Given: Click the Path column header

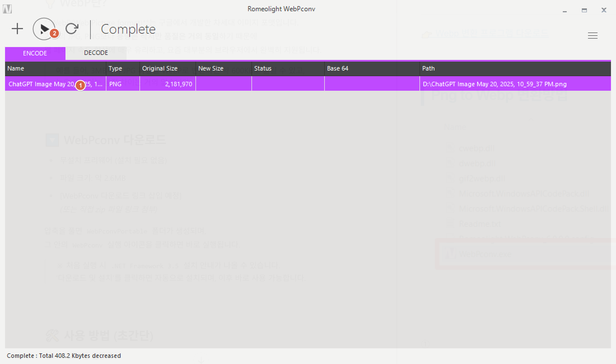Looking at the screenshot, I should coord(428,69).
